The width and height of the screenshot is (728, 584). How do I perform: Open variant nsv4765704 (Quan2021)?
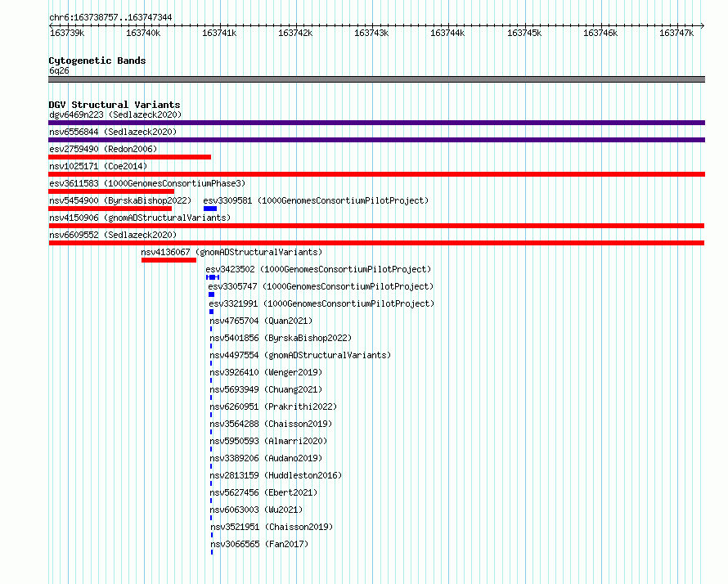pyautogui.click(x=261, y=321)
